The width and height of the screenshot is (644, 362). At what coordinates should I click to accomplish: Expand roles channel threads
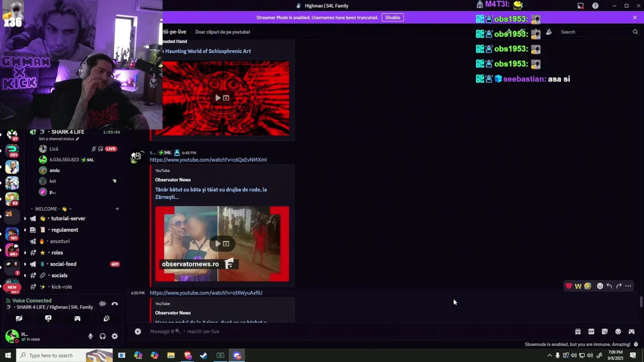click(25, 252)
